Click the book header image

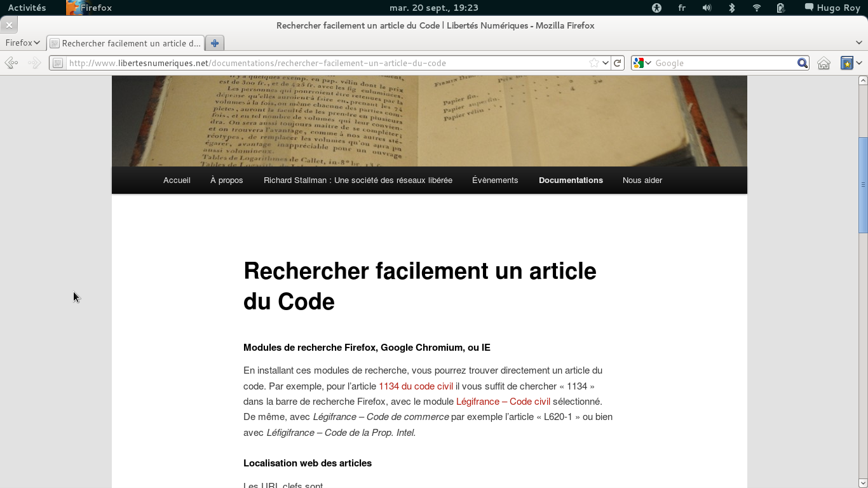point(430,121)
